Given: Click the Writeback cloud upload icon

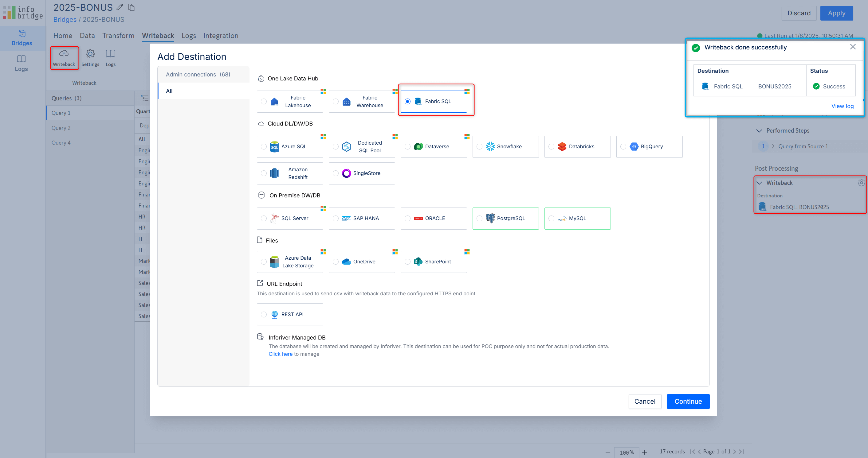Looking at the screenshot, I should 64,53.
